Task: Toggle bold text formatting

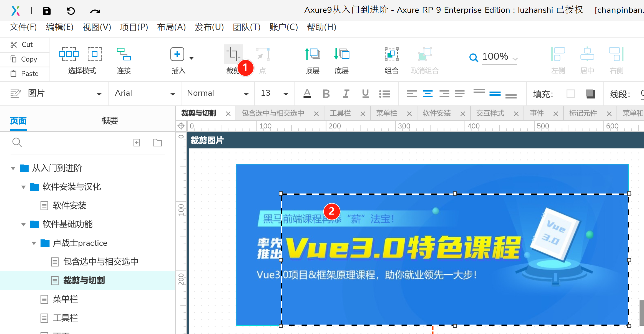Action: point(326,94)
